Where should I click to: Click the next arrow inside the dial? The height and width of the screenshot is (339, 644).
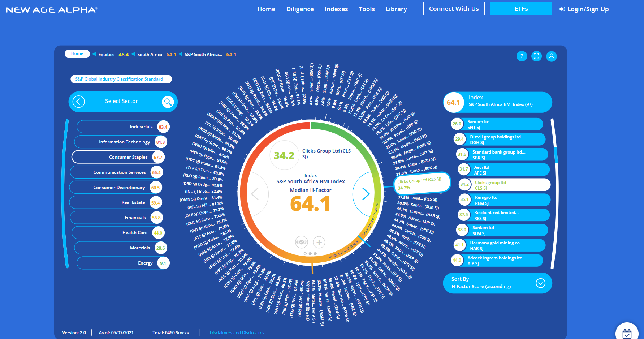(x=366, y=194)
